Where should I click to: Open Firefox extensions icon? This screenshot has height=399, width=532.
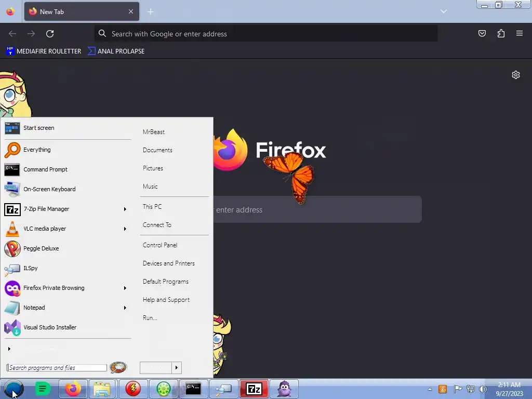coord(501,33)
